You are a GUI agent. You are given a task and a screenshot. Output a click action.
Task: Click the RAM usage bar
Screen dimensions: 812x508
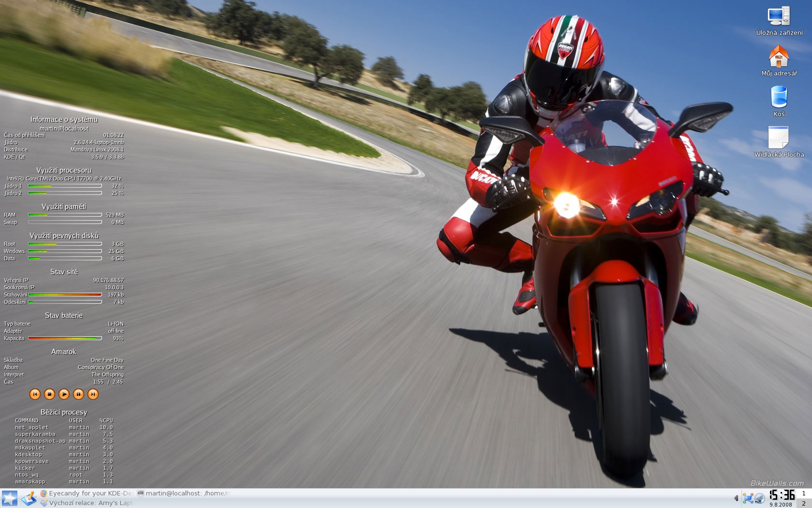tap(65, 215)
